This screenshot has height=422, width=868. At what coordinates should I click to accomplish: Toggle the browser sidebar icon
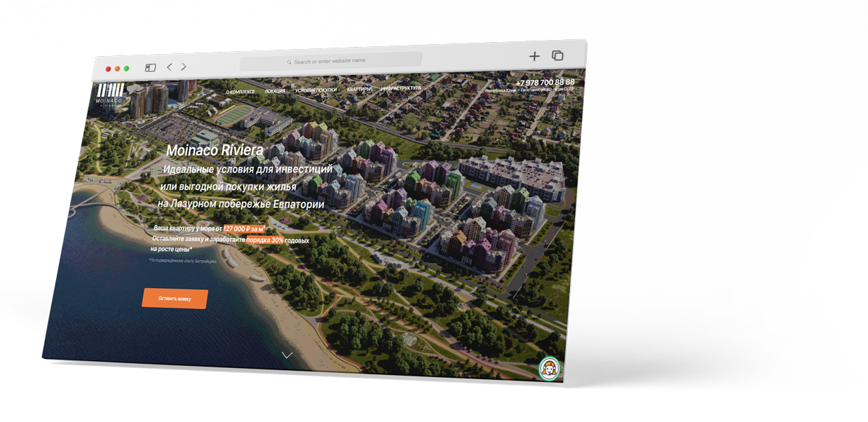150,68
